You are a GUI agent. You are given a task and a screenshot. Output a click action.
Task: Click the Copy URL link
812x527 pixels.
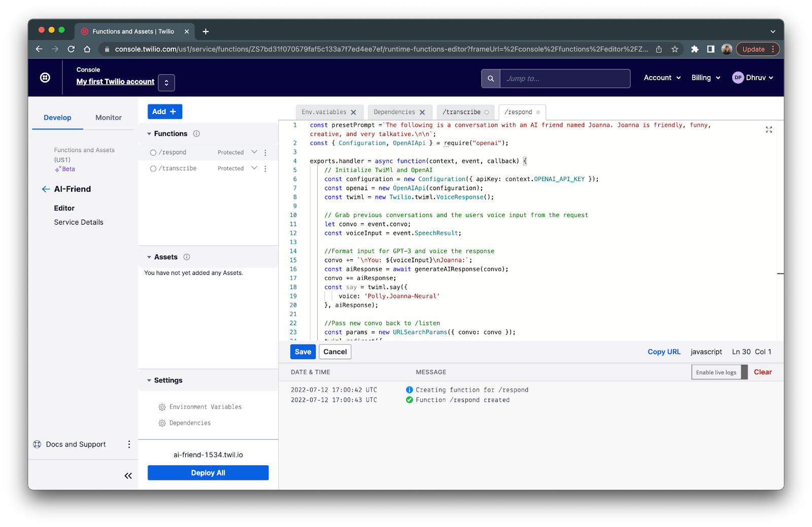point(664,352)
